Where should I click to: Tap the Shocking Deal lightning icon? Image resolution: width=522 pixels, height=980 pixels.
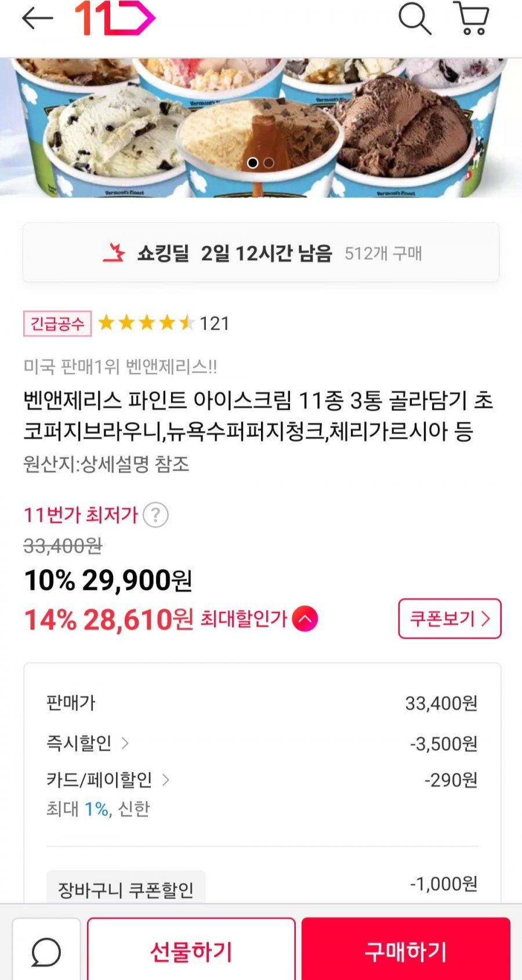coord(114,253)
